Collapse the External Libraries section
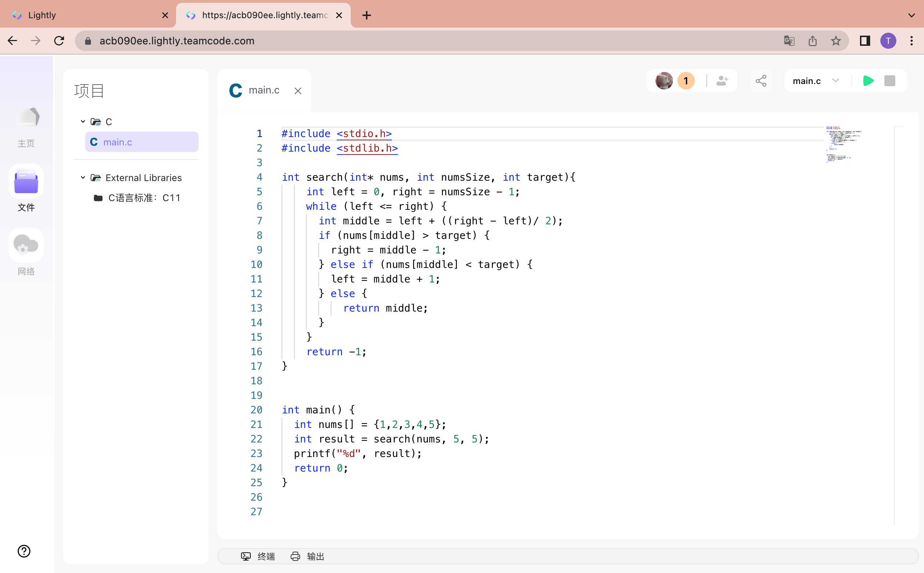 [x=83, y=177]
